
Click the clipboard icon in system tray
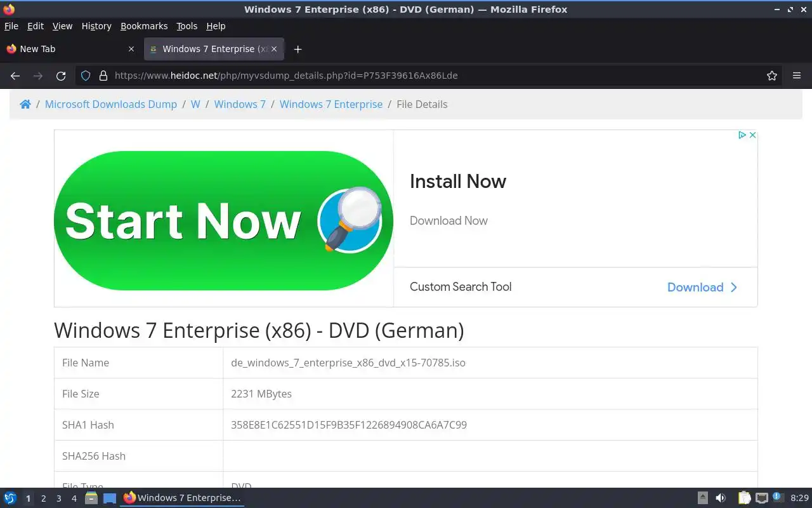coord(744,498)
